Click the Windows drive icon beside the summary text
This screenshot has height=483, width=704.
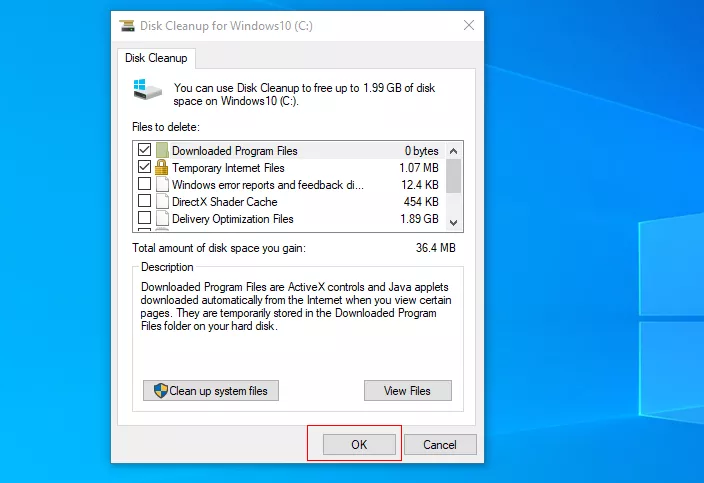[x=148, y=89]
